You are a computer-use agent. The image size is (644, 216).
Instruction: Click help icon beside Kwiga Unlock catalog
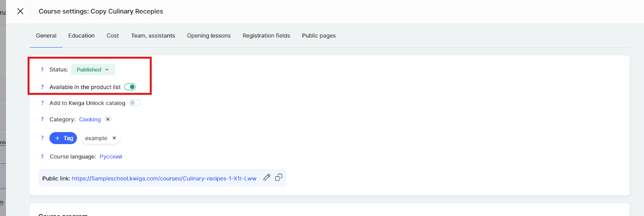click(42, 103)
